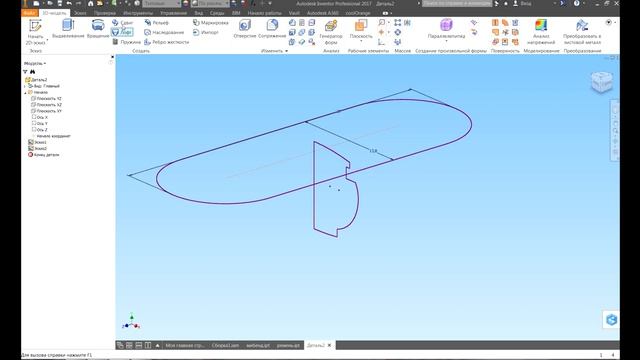Open the Плоскость dropdown arrow
The width and height of the screenshot is (640, 360).
pos(361,41)
